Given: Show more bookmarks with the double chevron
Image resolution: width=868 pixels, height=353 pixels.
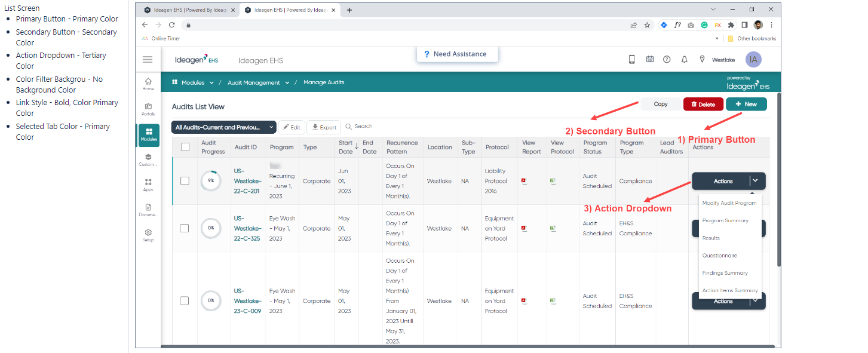Looking at the screenshot, I should coord(717,38).
